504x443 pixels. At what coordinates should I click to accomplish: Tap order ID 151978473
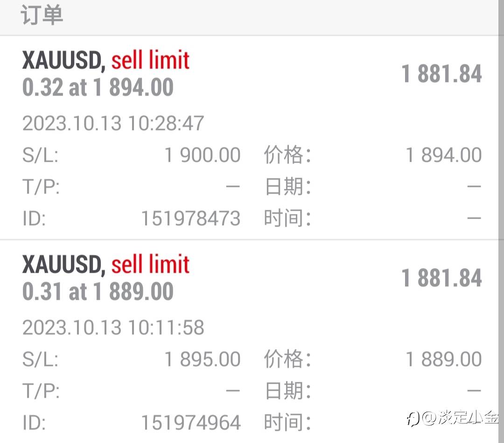190,218
